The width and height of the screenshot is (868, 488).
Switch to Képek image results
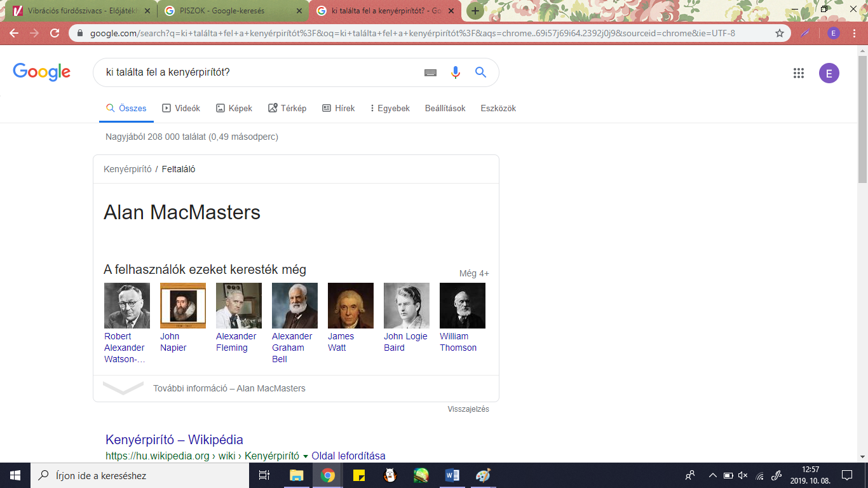(234, 109)
